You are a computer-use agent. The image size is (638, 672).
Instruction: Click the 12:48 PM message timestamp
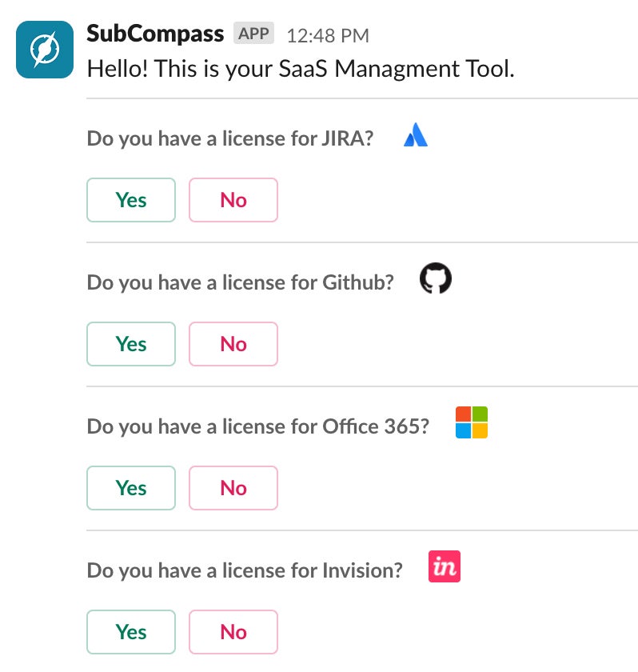pos(328,35)
